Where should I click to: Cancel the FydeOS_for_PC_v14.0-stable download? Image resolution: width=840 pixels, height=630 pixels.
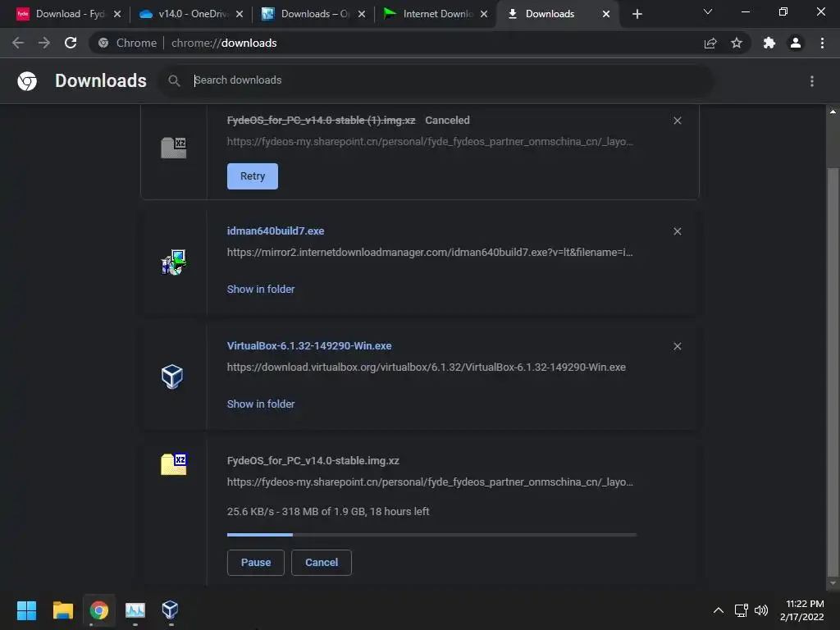[322, 563]
